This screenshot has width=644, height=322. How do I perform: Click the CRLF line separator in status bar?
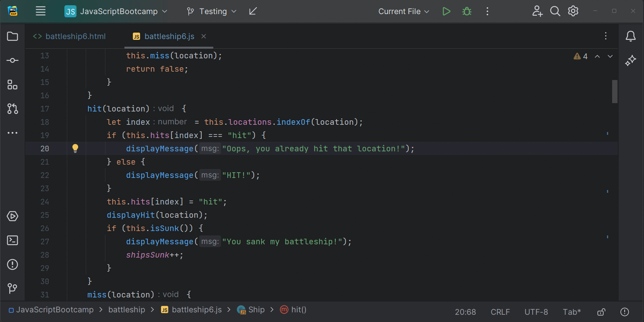coord(500,312)
